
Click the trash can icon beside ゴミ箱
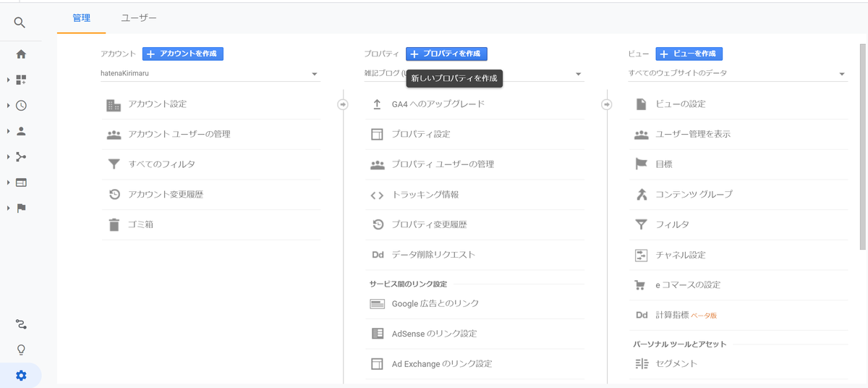pyautogui.click(x=114, y=225)
